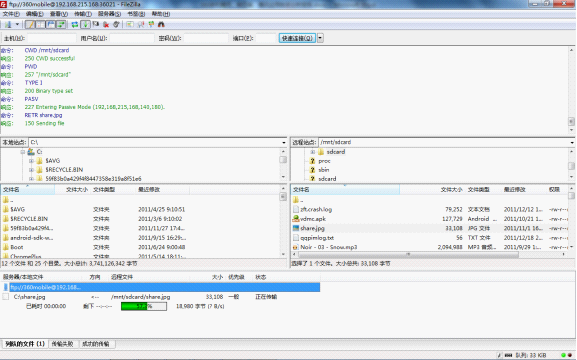Open the 文件(F) menu
This screenshot has width=577, height=360.
tap(11, 14)
